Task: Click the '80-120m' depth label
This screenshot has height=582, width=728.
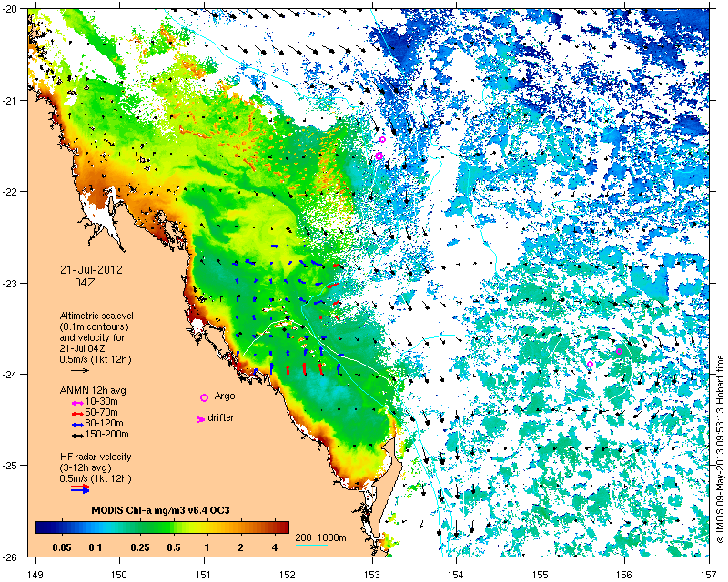Action: [104, 423]
